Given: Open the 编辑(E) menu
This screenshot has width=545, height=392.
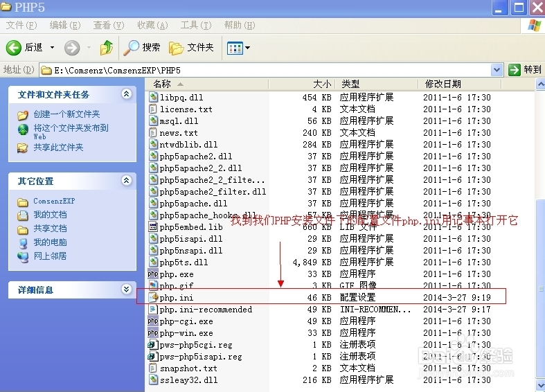Looking at the screenshot, I should tap(65, 26).
